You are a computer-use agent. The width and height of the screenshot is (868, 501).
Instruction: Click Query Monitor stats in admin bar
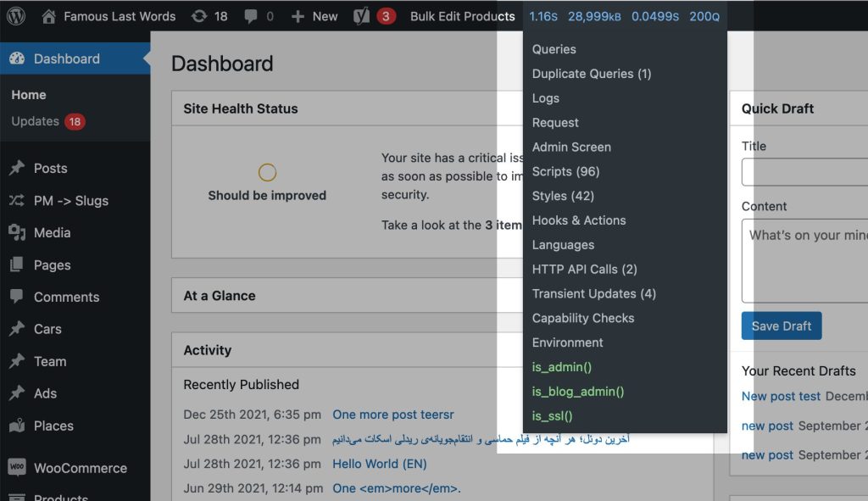(625, 17)
